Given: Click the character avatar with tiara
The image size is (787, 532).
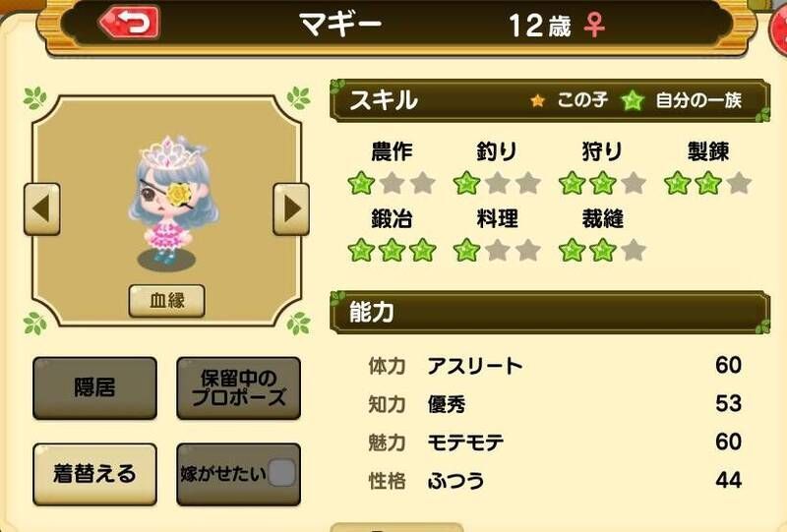Looking at the screenshot, I should pos(171,201).
